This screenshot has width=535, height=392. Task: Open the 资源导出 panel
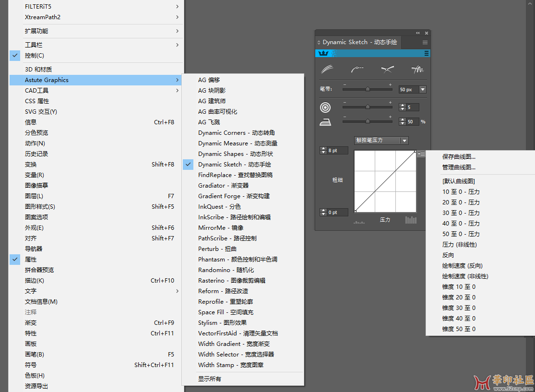(x=96, y=386)
